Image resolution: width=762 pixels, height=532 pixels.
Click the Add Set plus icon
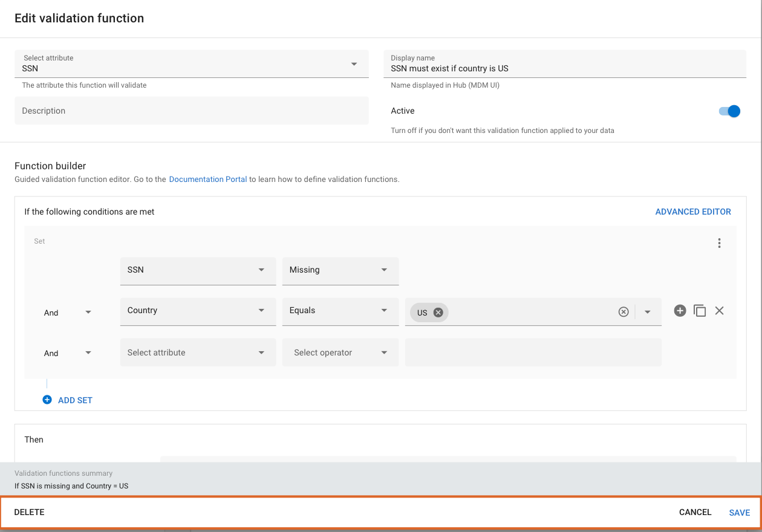pyautogui.click(x=47, y=400)
